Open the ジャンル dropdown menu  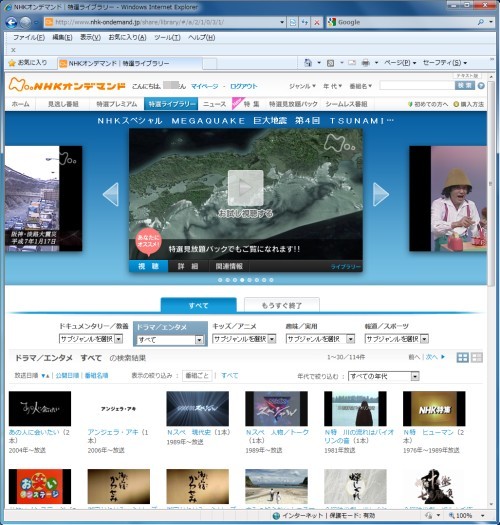(x=302, y=86)
